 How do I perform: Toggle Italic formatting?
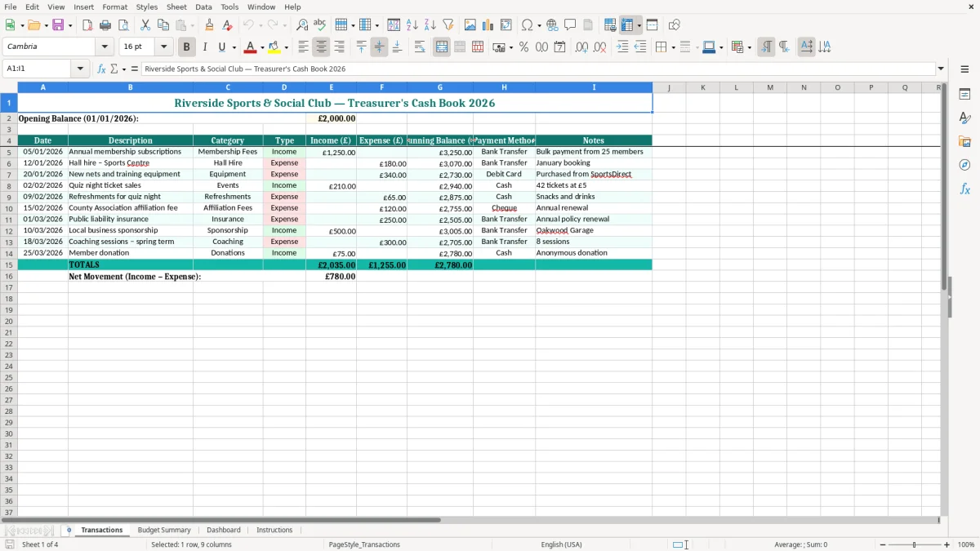pyautogui.click(x=204, y=47)
